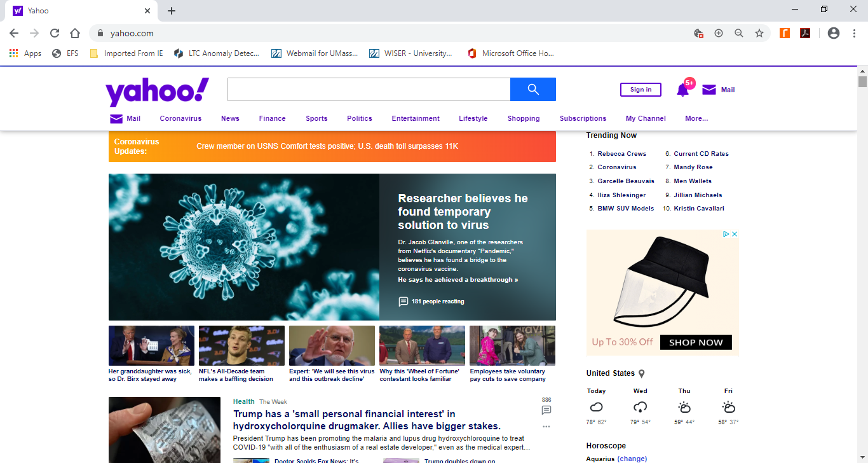Click the Mail envelope icon beside Sign in

click(709, 90)
